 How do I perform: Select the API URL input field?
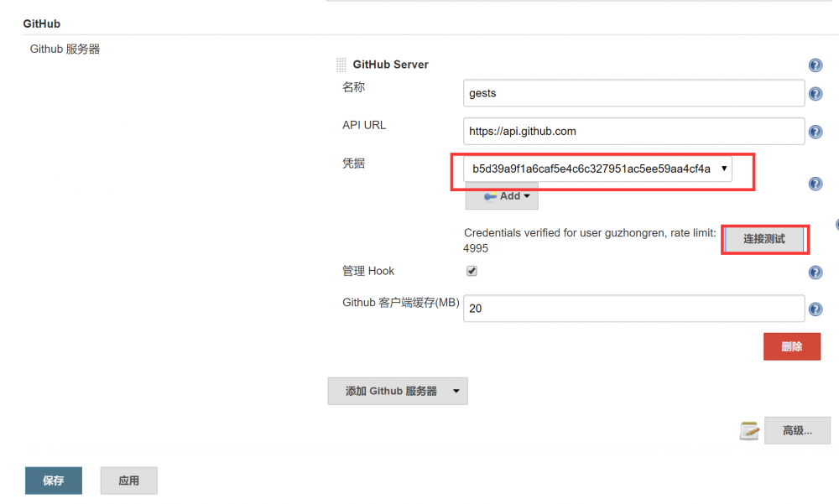pos(633,131)
